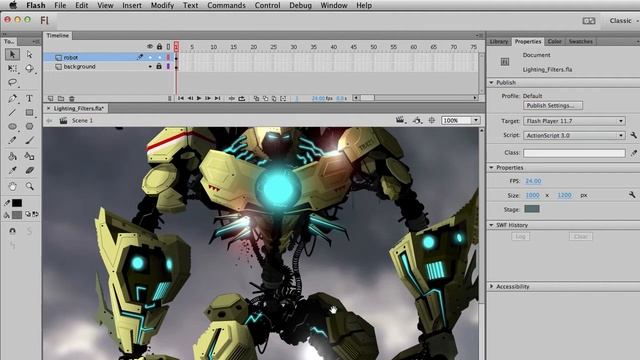
Task: Toggle Snap to Objects magnet
Action: (x=12, y=231)
